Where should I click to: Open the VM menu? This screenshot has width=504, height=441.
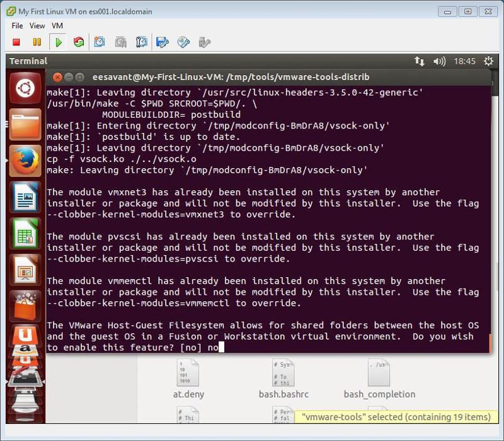click(x=57, y=25)
